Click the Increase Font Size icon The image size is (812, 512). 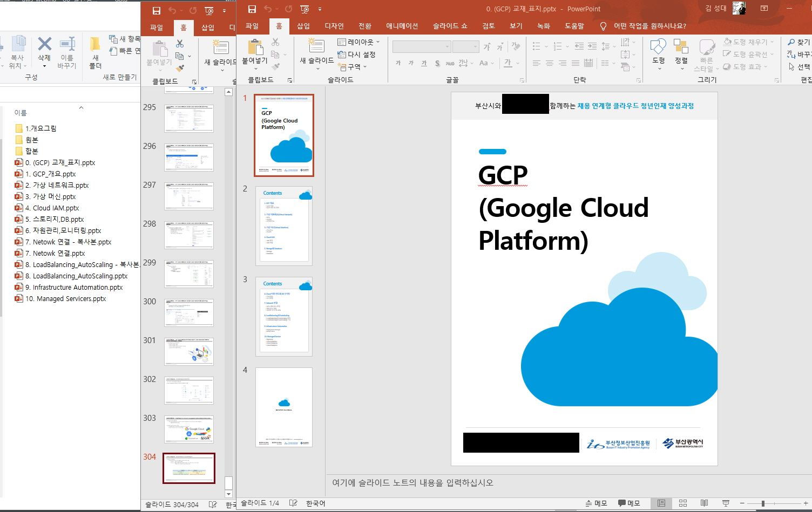click(487, 47)
